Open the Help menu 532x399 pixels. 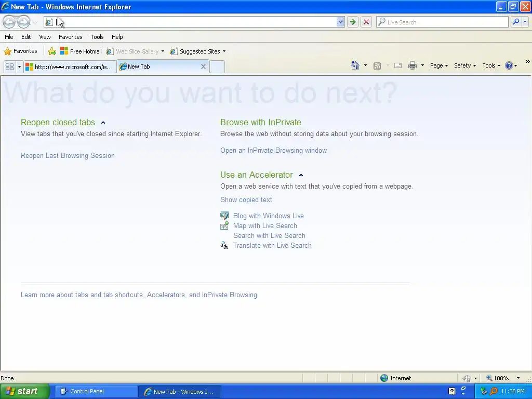pyautogui.click(x=117, y=37)
